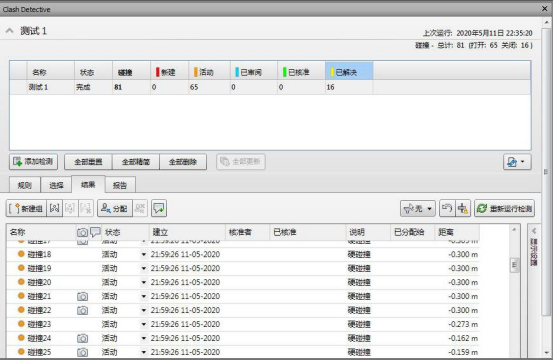Click the 新建组 (new group) toolbar button
This screenshot has width=554, height=361.
pos(26,208)
